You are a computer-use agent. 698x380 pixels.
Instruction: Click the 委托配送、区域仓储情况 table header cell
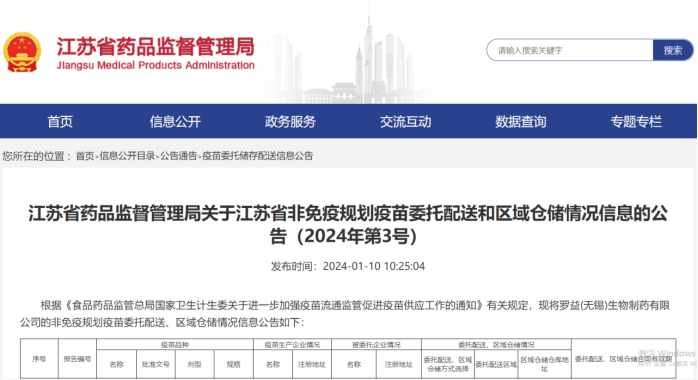(x=496, y=344)
